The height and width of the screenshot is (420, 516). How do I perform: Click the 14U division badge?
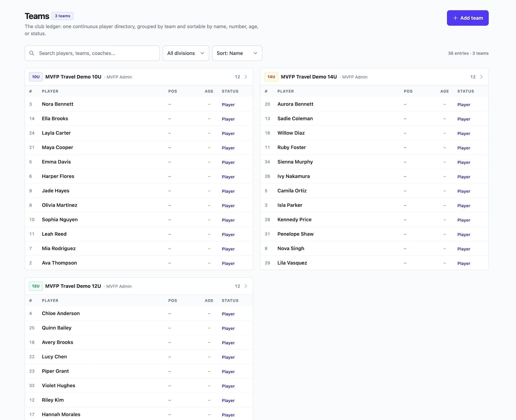pos(271,77)
